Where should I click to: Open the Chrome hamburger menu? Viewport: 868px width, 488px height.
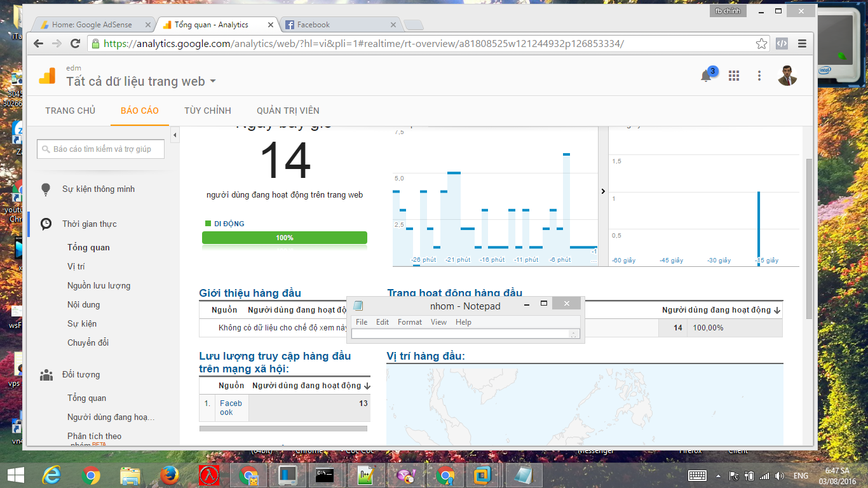802,44
